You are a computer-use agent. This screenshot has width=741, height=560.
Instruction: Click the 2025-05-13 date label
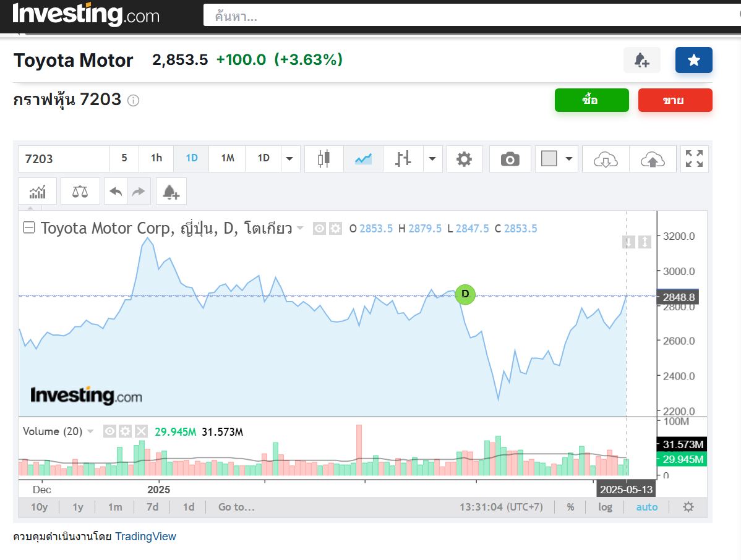pyautogui.click(x=626, y=489)
